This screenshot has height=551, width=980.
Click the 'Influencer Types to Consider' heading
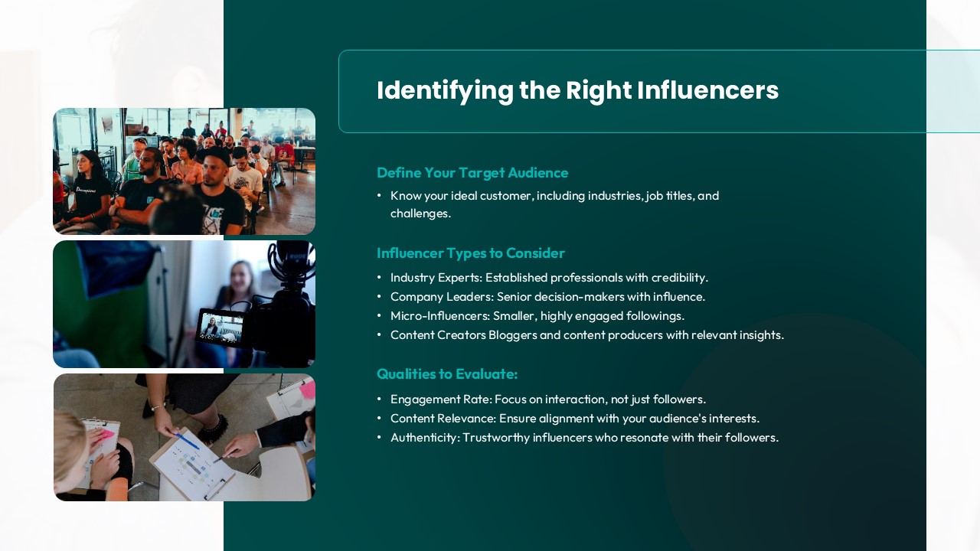click(471, 253)
